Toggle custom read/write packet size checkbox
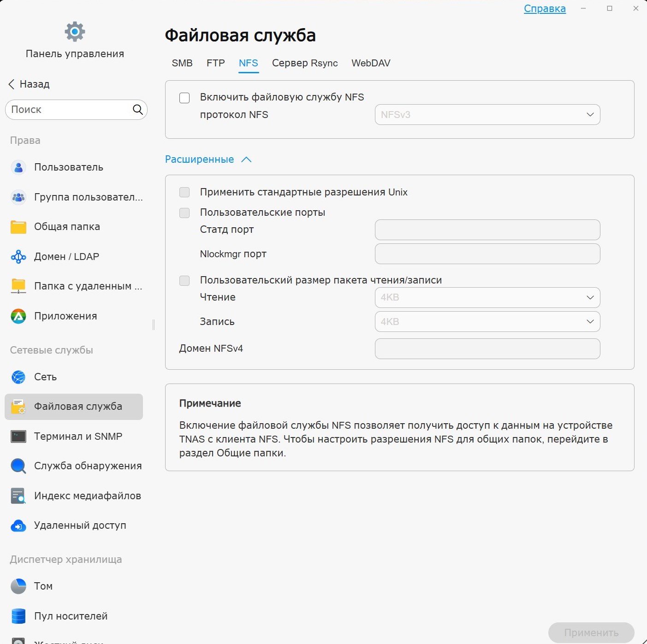Image resolution: width=647 pixels, height=644 pixels. [x=184, y=280]
